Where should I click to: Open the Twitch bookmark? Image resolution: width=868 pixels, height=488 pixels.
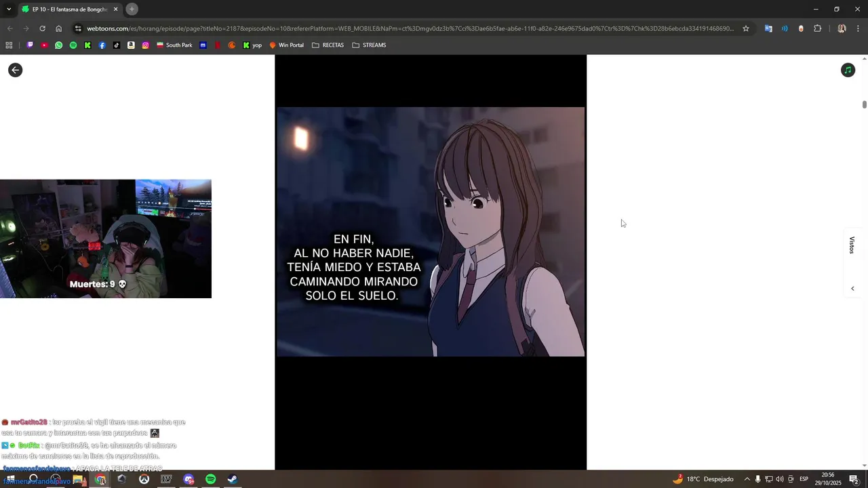(30, 45)
